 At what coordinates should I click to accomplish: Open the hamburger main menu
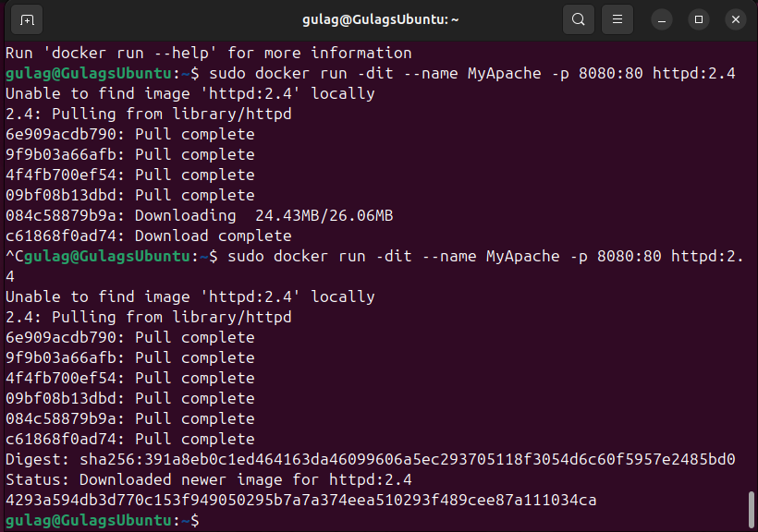(x=618, y=19)
